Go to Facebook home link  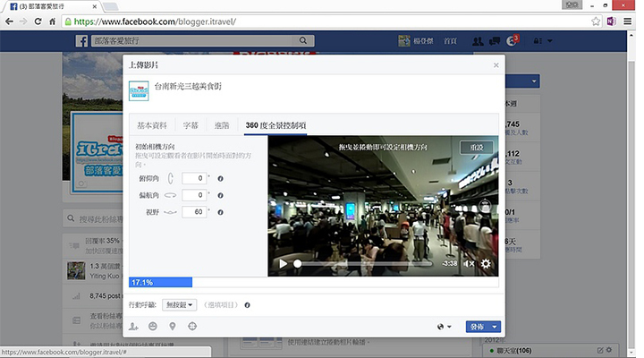tap(450, 40)
